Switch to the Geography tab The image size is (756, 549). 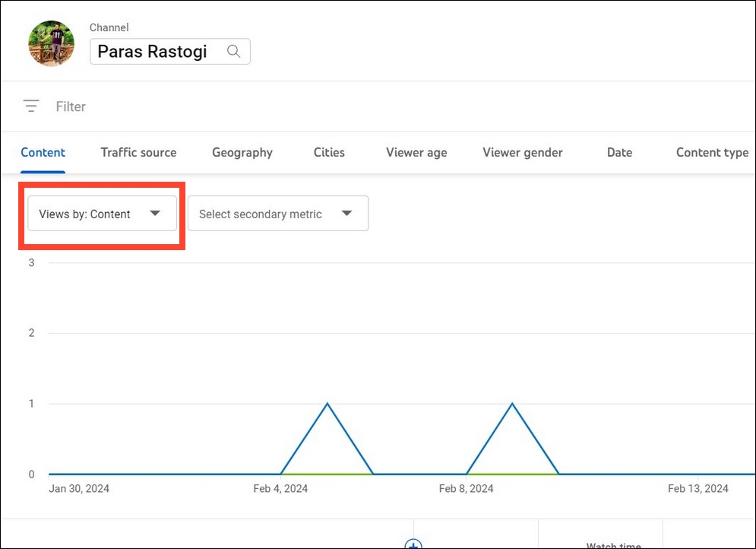242,152
